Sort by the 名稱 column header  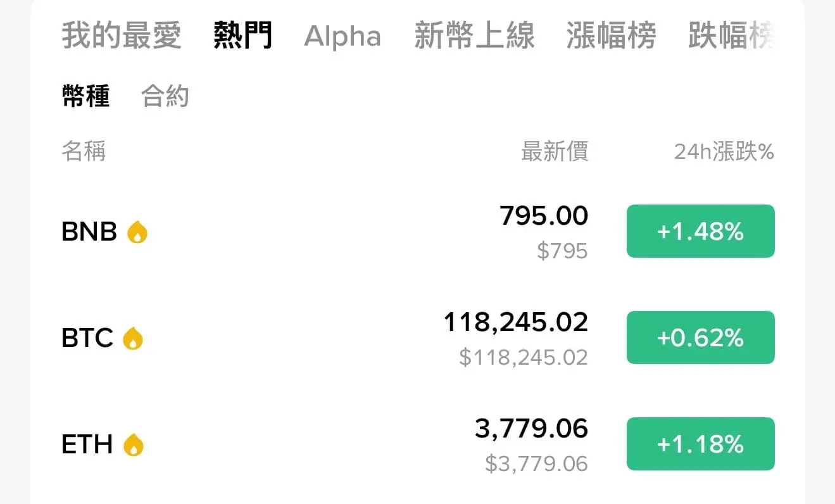(84, 152)
